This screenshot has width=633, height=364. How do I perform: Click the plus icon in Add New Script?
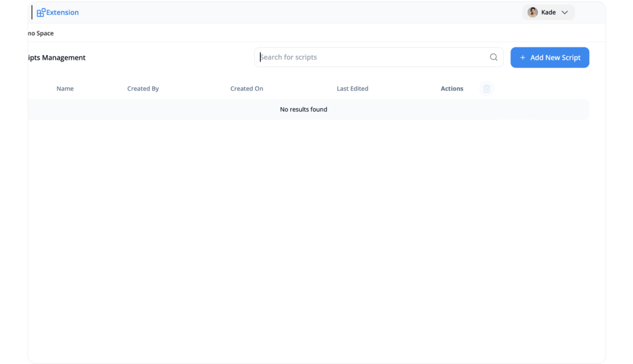[523, 58]
